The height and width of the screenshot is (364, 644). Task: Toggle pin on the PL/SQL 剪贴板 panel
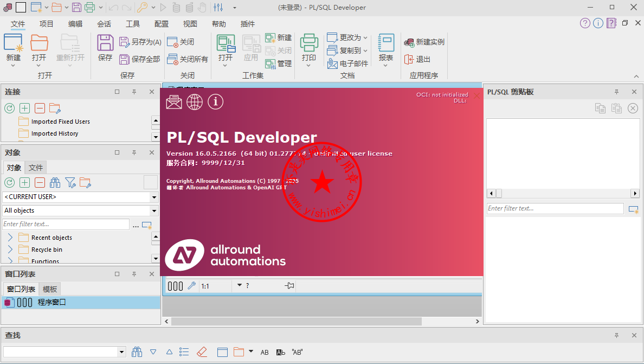pos(616,92)
